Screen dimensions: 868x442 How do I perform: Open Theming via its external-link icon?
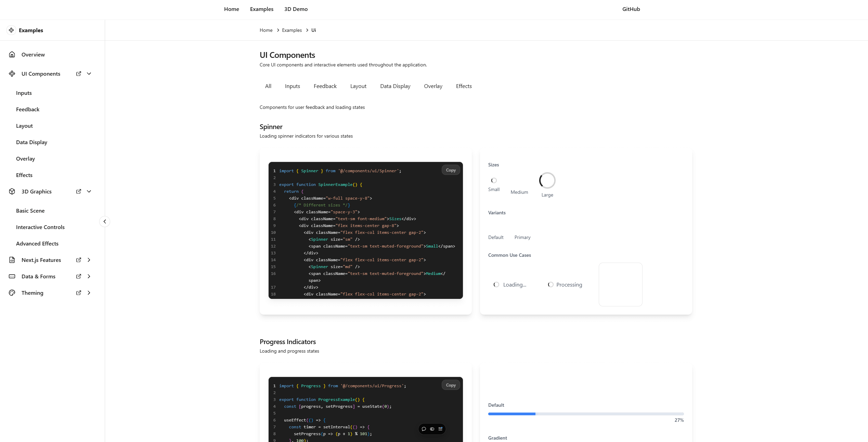click(x=79, y=293)
